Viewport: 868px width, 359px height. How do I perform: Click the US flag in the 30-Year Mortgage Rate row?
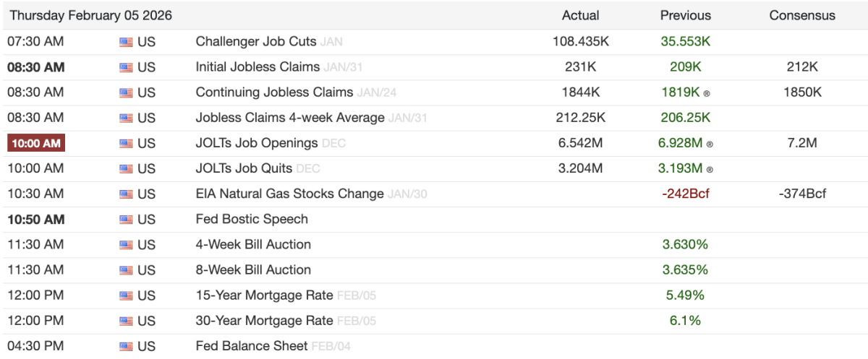126,321
